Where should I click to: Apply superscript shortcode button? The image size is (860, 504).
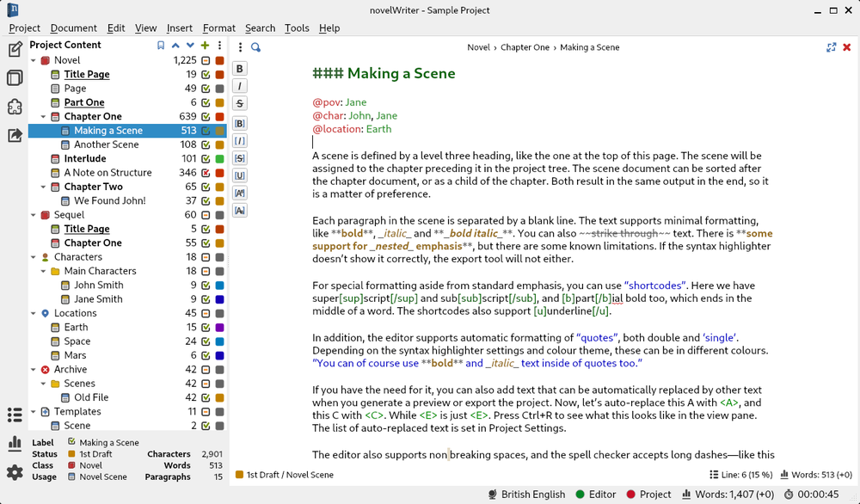(x=240, y=193)
